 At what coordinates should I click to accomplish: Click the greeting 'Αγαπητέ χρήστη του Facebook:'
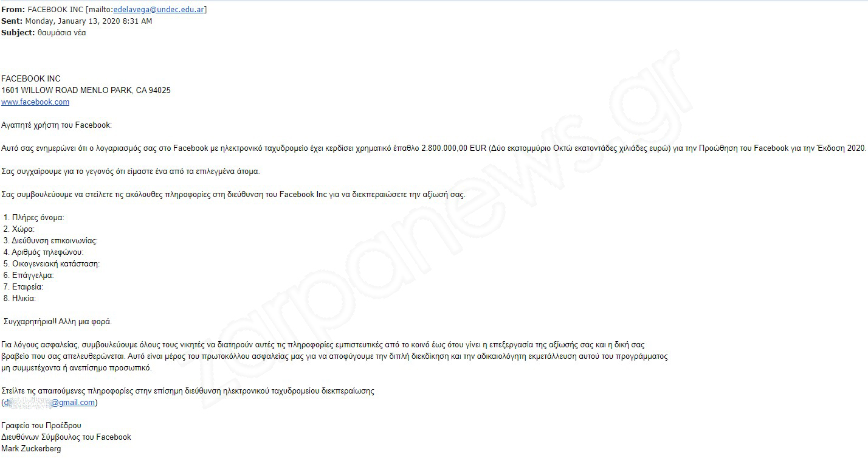57,125
